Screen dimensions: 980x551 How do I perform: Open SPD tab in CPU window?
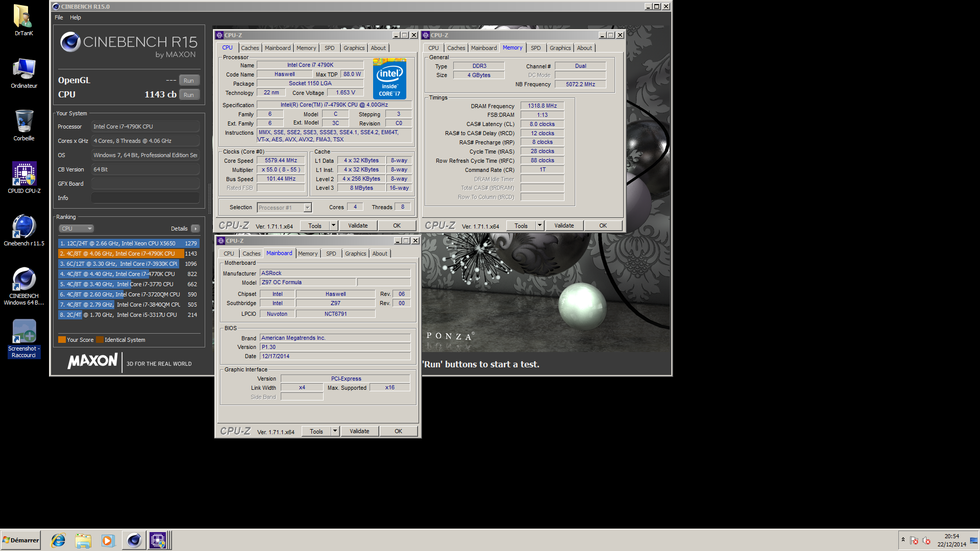[330, 48]
